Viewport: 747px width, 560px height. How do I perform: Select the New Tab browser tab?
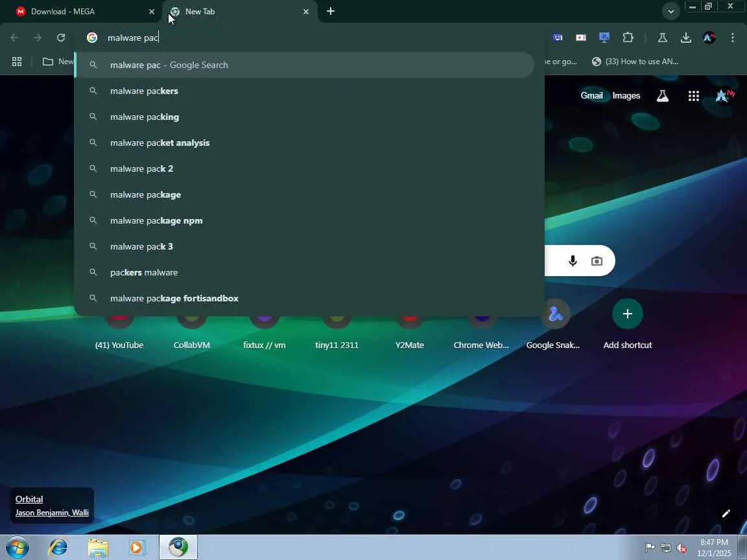point(238,12)
